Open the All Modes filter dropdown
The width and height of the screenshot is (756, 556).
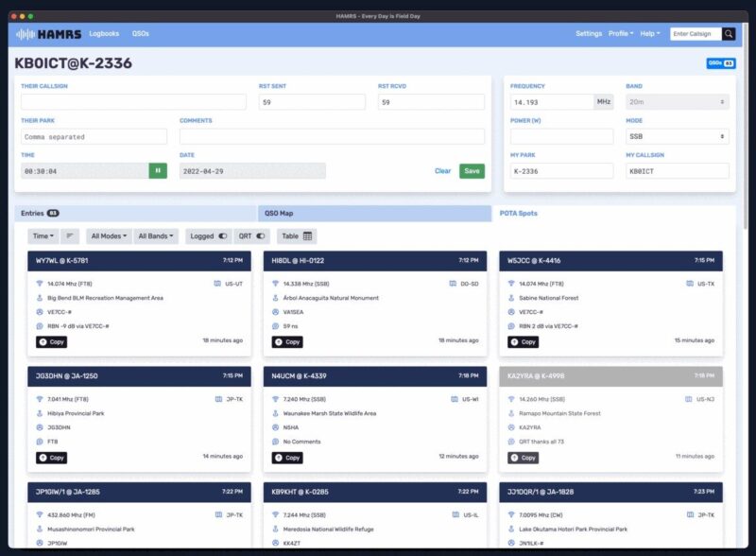107,235
